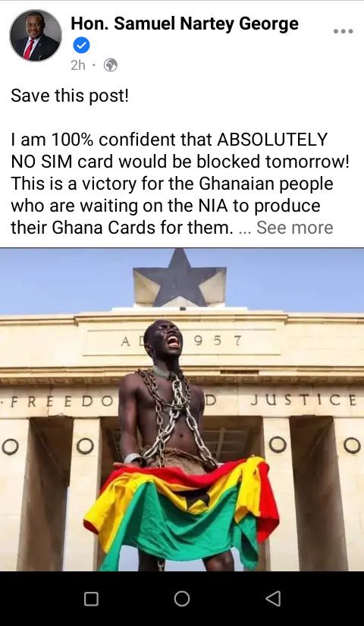Tap the public globe audience icon
Image resolution: width=364 pixels, height=626 pixels.
click(x=111, y=65)
